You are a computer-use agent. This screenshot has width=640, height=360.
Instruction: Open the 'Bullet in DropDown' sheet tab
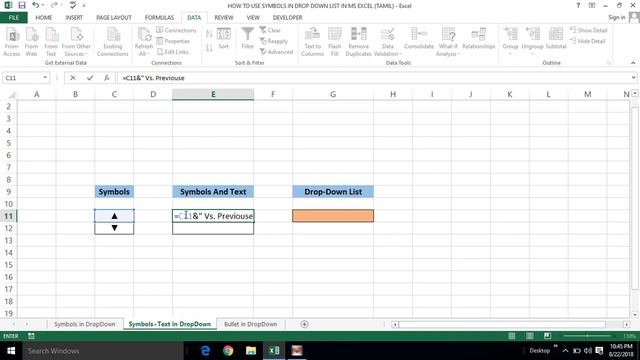(x=251, y=324)
